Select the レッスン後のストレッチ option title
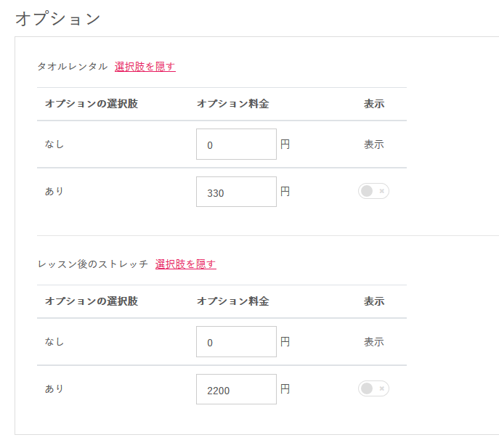This screenshot has height=448, width=499. point(92,264)
